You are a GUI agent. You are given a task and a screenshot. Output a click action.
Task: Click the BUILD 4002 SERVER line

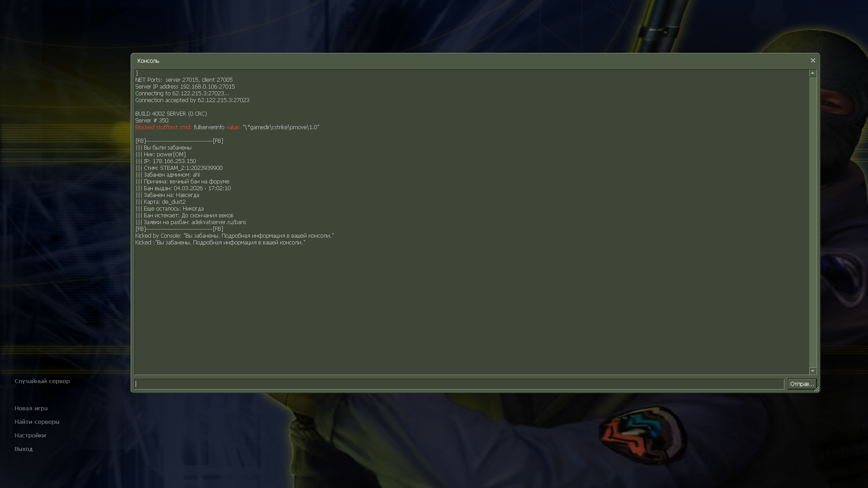click(x=171, y=114)
